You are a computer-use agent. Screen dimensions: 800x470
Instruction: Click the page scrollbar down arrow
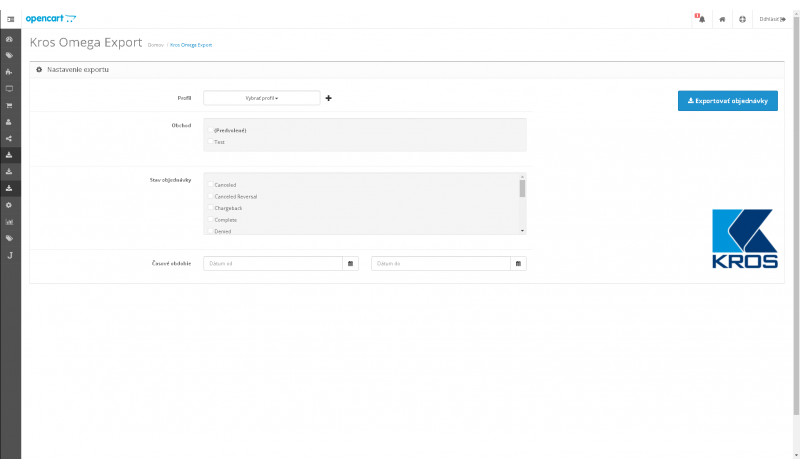point(796,455)
